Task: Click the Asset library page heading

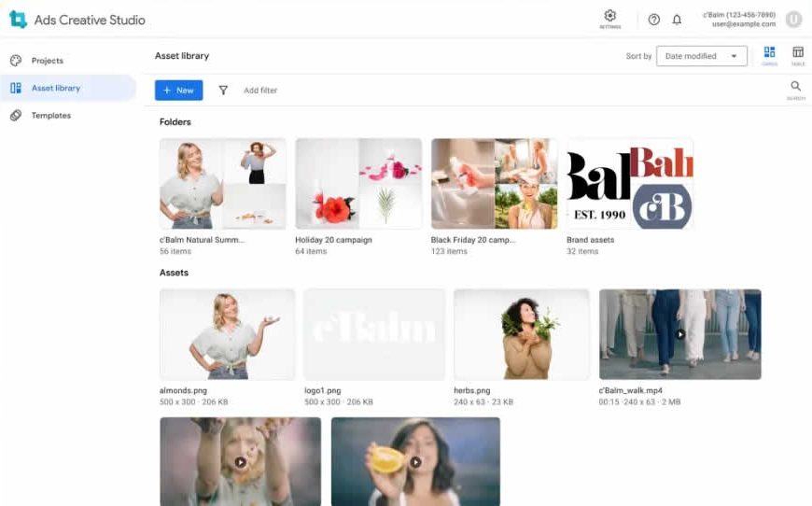Action: pos(182,55)
